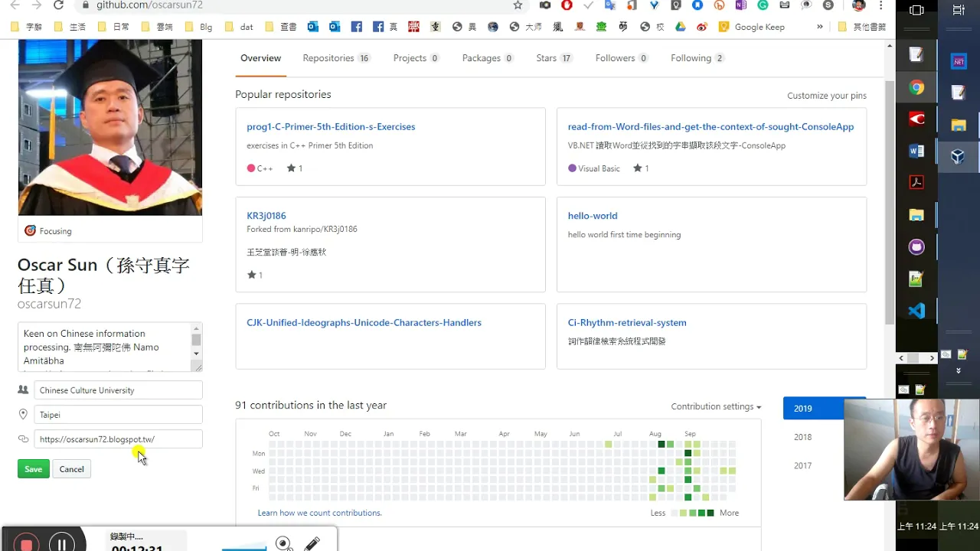Screen dimensions: 980x551
Task: Open the Google Keep bookmark
Action: click(752, 27)
